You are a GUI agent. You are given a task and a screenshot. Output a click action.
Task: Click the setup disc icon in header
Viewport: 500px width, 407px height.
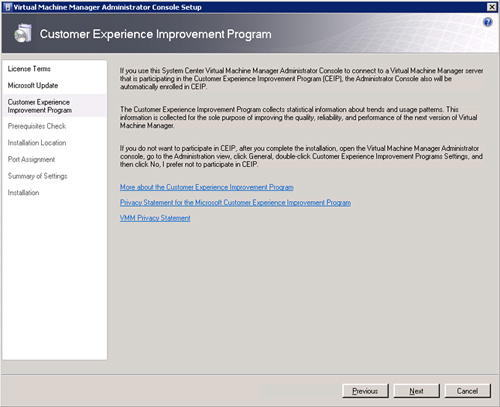click(x=23, y=33)
